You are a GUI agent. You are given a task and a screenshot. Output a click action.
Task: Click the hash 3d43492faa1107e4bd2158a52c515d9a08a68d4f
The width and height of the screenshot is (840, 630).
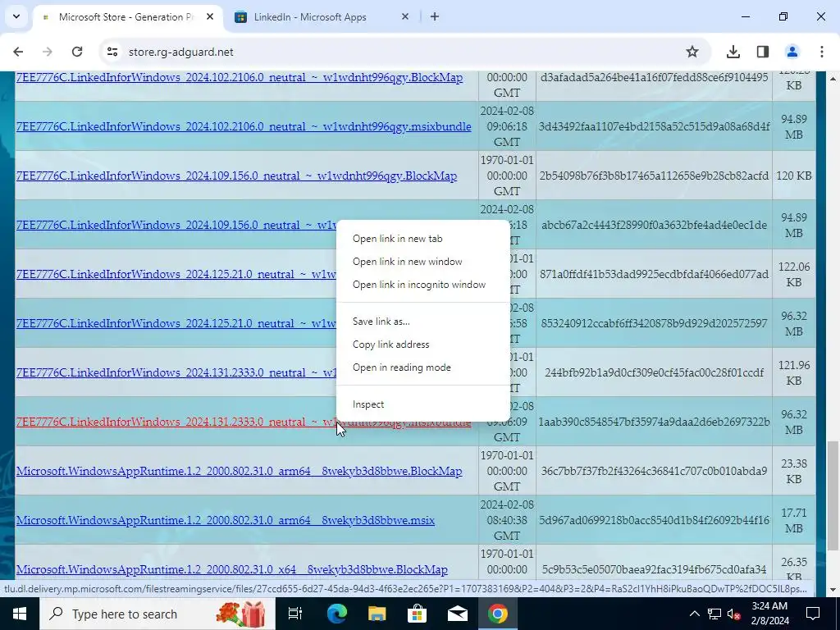point(654,127)
